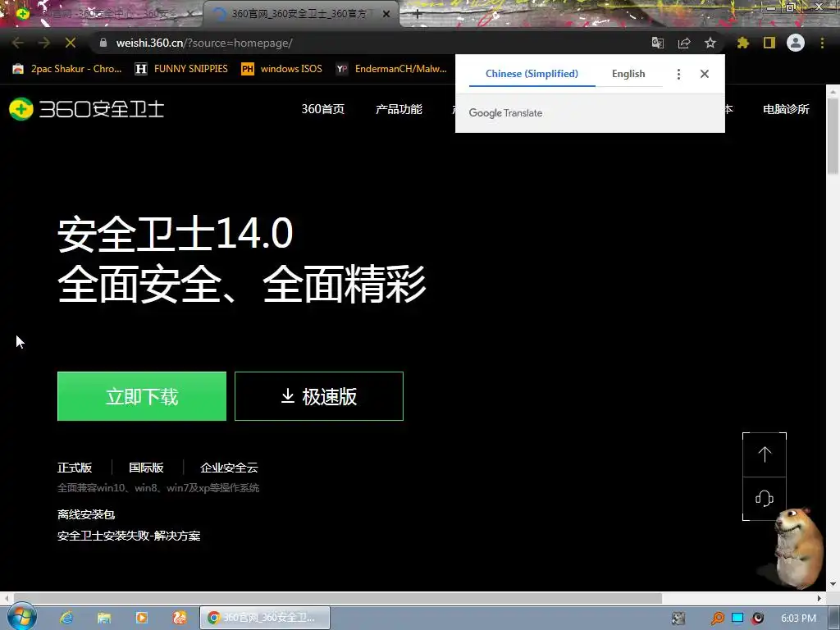Select the English translate tab
The width and height of the screenshot is (840, 630).
[x=628, y=74]
